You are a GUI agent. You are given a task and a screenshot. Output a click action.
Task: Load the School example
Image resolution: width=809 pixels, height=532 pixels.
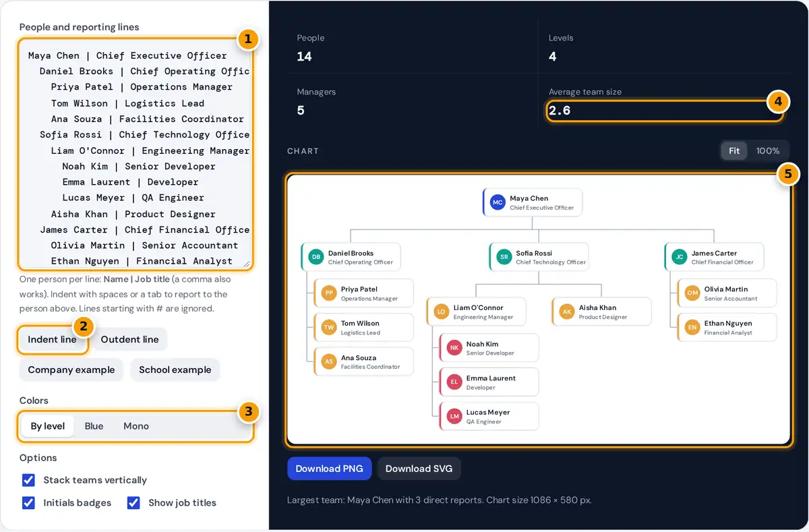pyautogui.click(x=175, y=370)
